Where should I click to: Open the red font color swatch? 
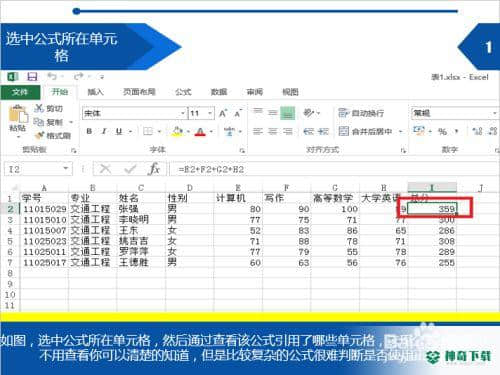click(200, 132)
